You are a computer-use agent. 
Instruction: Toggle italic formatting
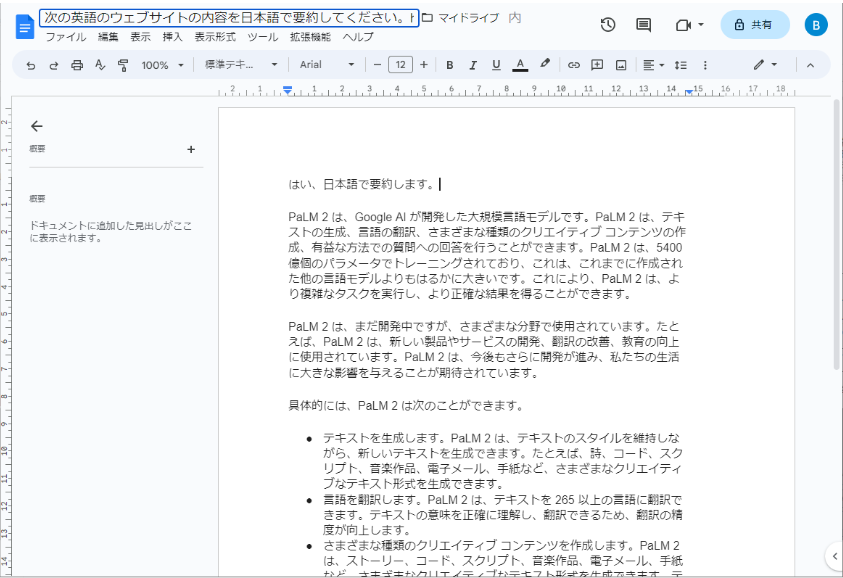click(473, 65)
